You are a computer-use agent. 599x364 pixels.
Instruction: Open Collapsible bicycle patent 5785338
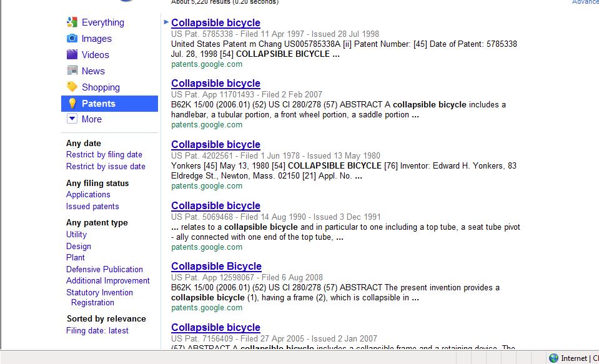215,23
